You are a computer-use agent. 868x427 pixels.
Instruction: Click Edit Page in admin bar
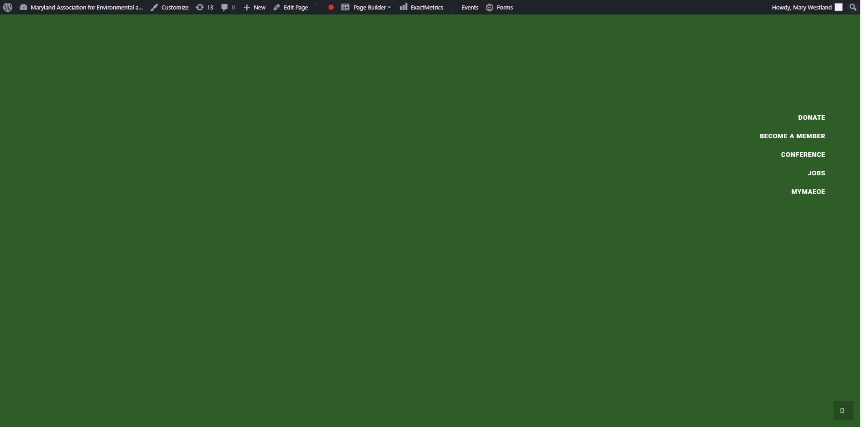291,7
